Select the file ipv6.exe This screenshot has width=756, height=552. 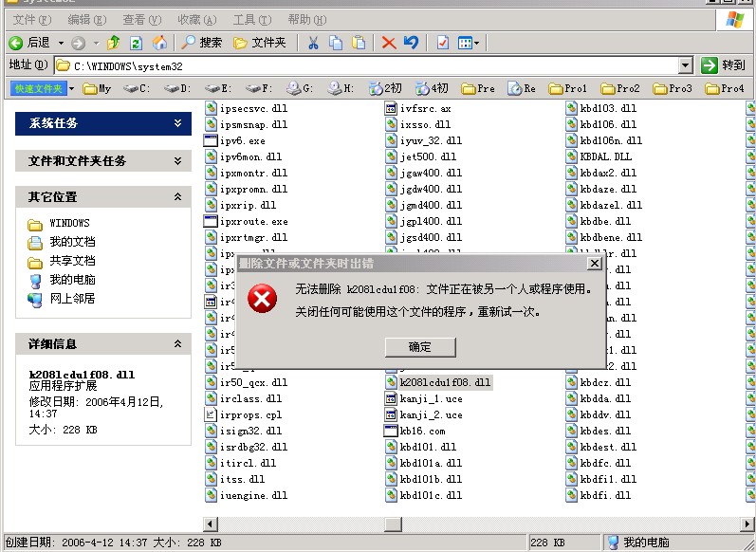[x=234, y=141]
